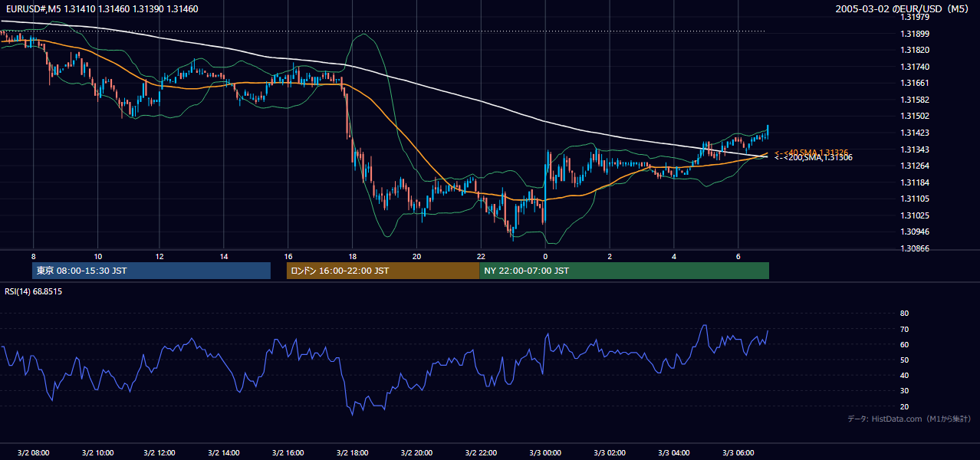Viewport: 980px width, 460px height.
Task: Click RSI scale value 60
Action: pyautogui.click(x=904, y=344)
